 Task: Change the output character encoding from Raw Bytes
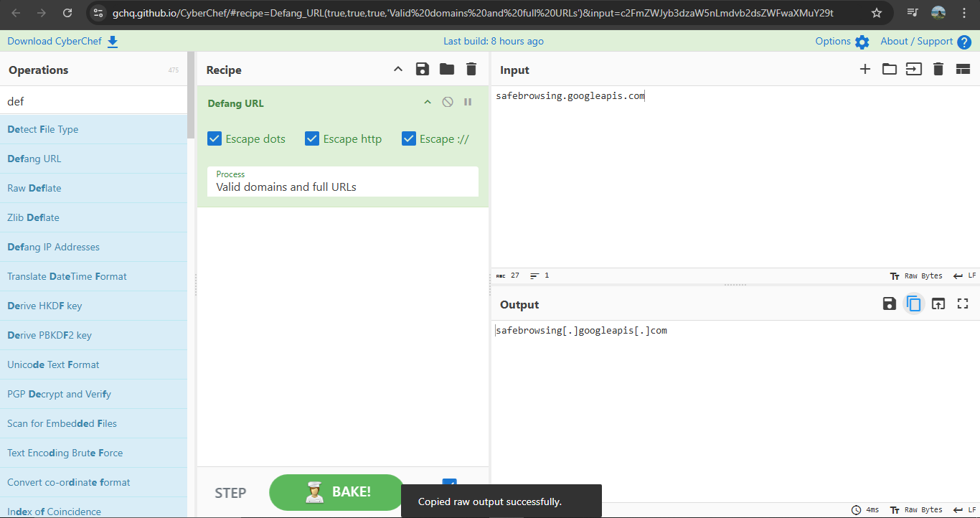tap(916, 510)
